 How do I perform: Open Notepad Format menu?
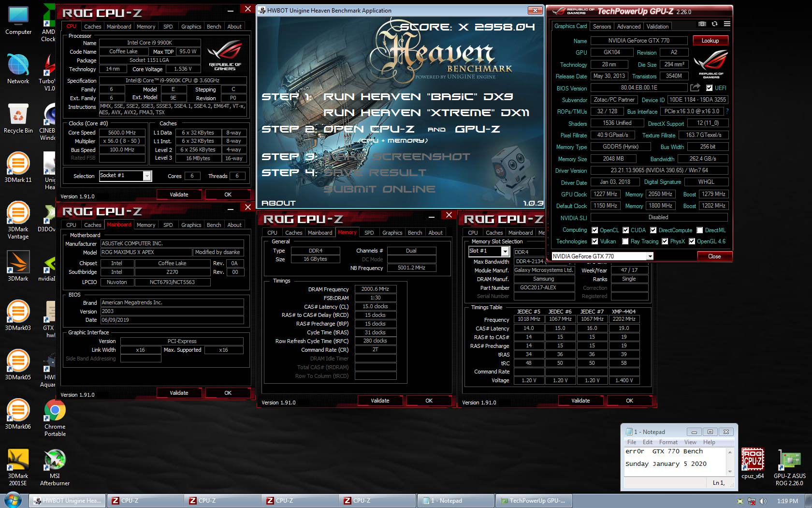(668, 442)
